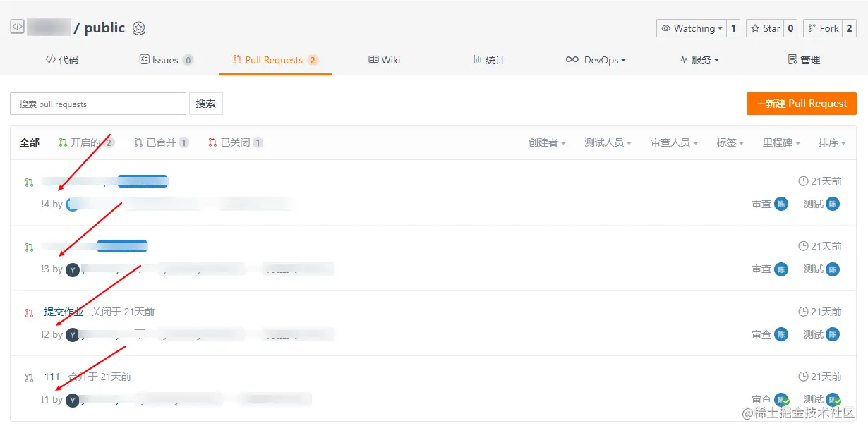Open the 代码 tab
The image size is (868, 433).
point(62,60)
